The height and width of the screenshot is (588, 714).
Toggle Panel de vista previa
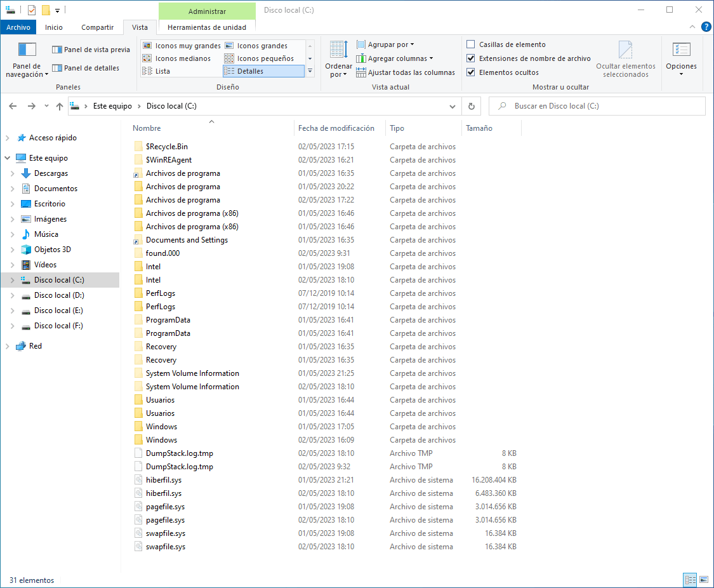[91, 50]
